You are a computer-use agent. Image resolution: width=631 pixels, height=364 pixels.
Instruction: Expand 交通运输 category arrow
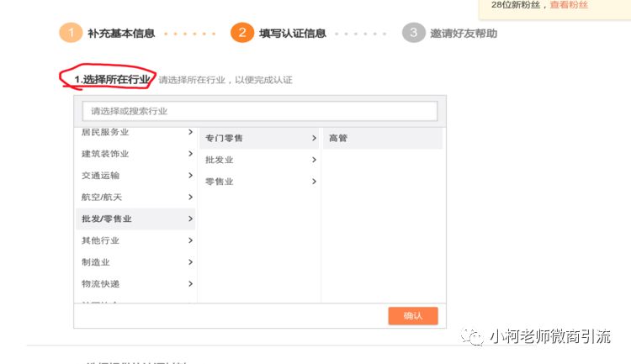tap(190, 176)
